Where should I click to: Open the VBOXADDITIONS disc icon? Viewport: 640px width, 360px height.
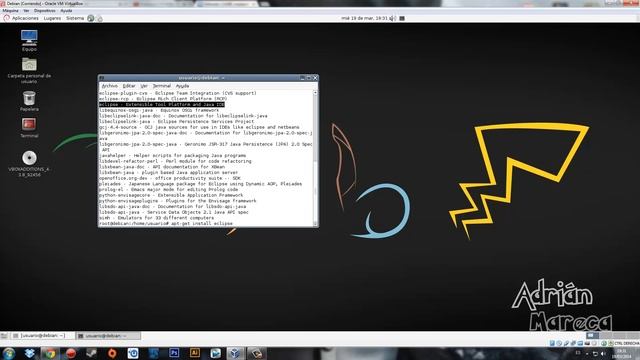point(29,163)
